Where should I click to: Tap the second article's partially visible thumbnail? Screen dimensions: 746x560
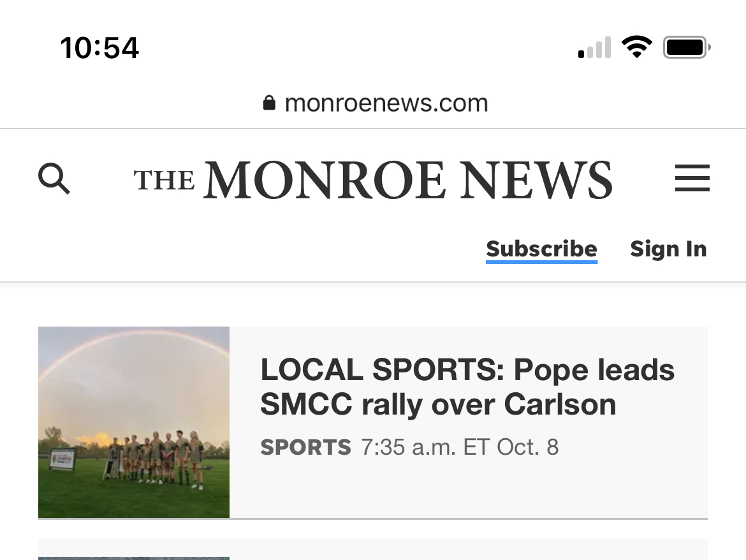[134, 558]
